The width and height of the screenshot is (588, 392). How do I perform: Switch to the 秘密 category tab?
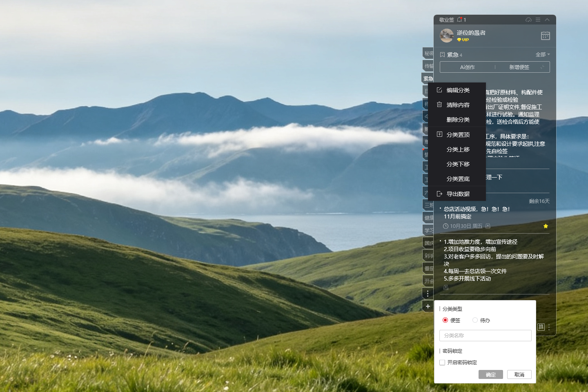coord(428,53)
